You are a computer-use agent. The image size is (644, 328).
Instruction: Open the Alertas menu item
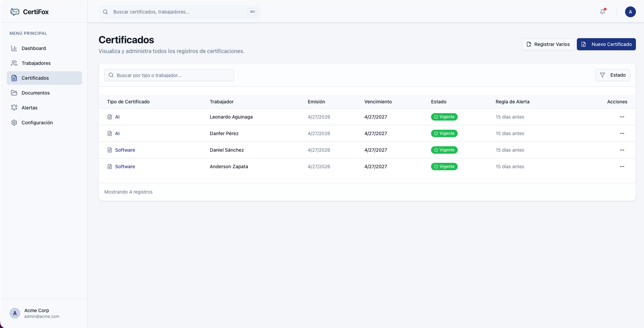(x=29, y=108)
